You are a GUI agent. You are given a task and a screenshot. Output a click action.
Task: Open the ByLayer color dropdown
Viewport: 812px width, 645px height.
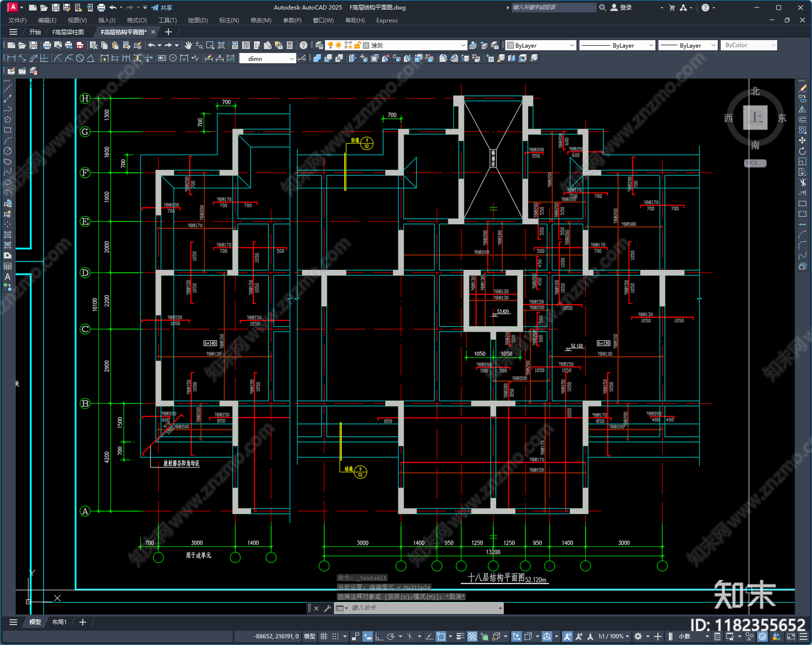[x=541, y=45]
